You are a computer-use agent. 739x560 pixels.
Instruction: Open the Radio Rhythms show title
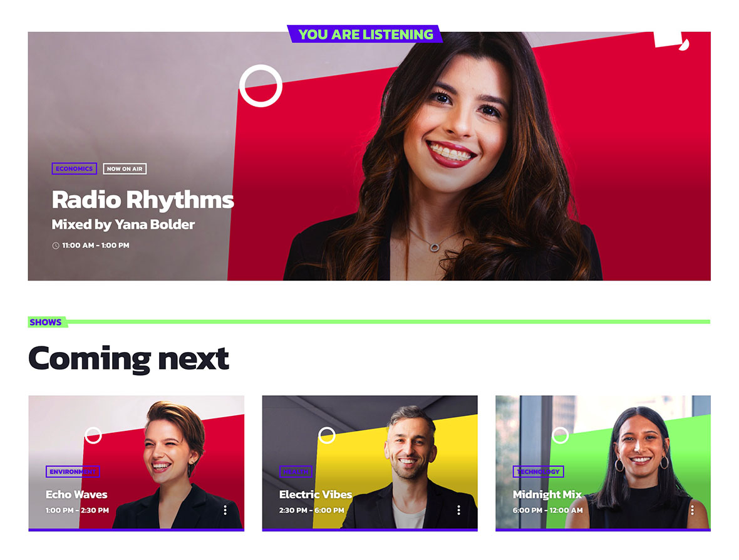click(x=143, y=200)
